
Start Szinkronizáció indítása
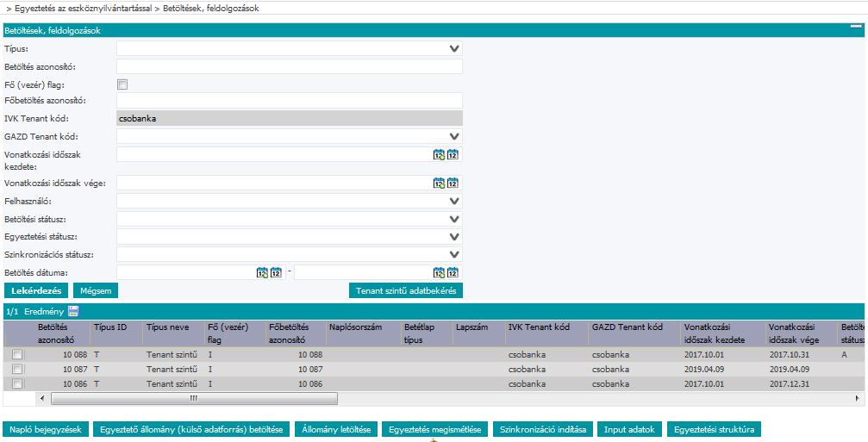tap(543, 429)
